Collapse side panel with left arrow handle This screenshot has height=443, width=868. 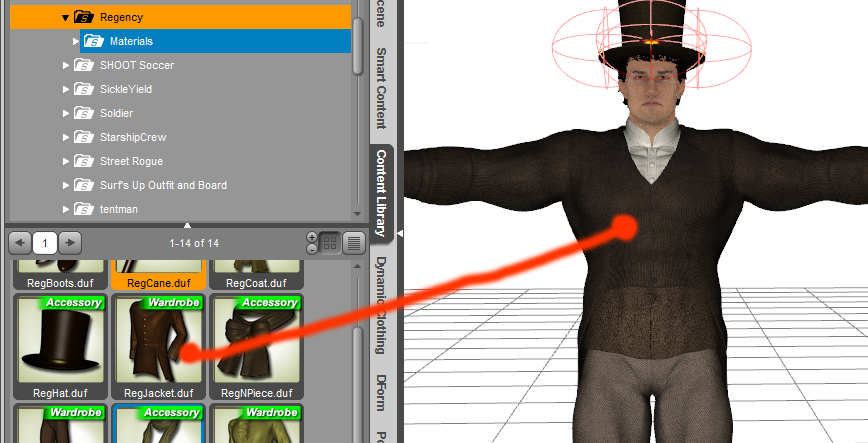pos(400,234)
